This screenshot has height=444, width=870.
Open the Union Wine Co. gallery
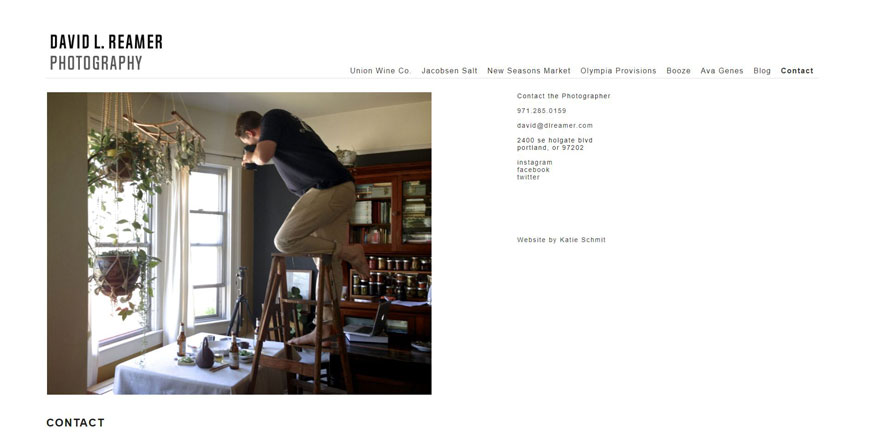[x=380, y=71]
